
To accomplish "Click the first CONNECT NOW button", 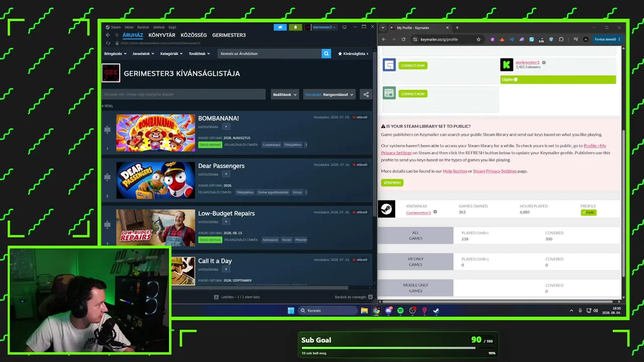I will point(413,65).
